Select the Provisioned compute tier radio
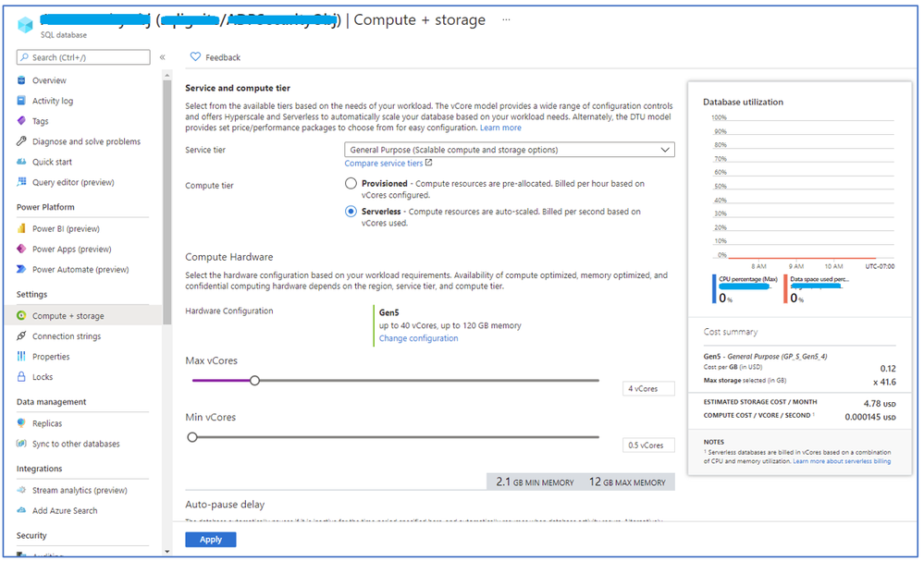Viewport: 924px width, 561px height. click(351, 184)
